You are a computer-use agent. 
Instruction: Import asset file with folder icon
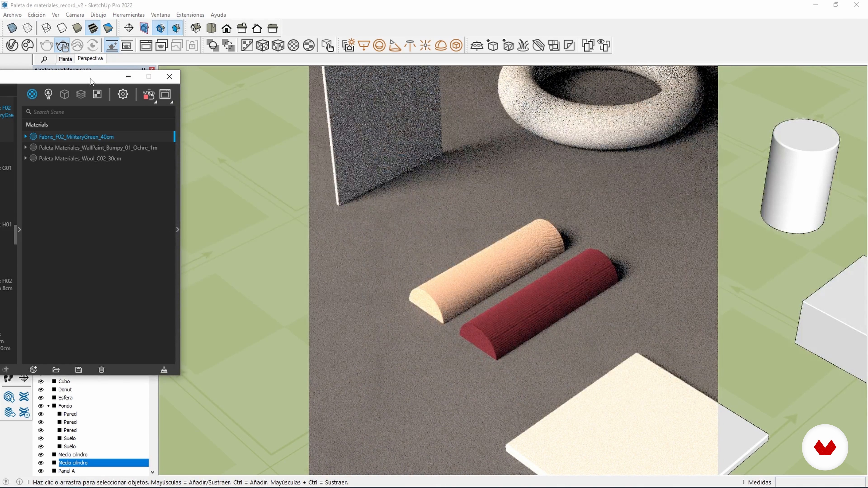[x=56, y=369]
